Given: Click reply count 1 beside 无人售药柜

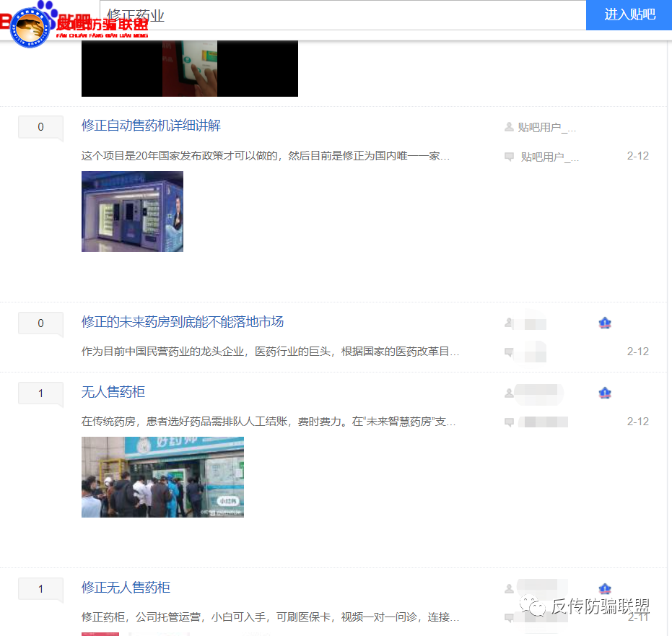Looking at the screenshot, I should pos(40,393).
